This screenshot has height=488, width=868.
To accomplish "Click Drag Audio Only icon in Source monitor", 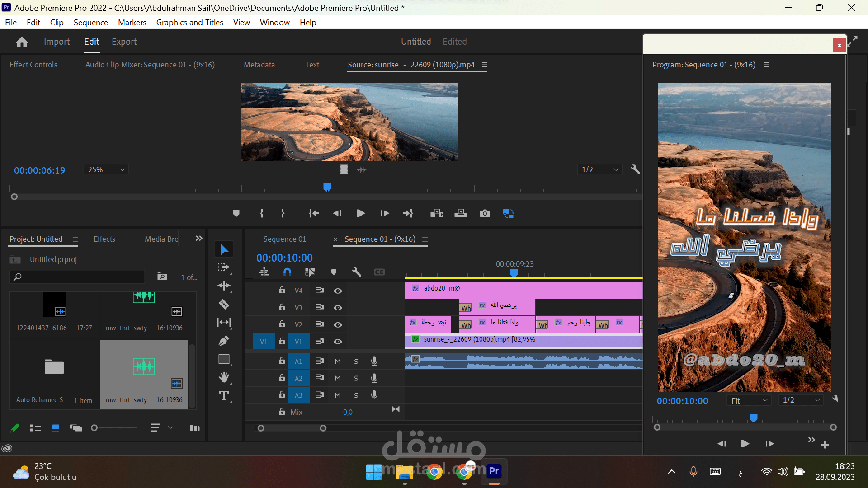I will [x=362, y=169].
